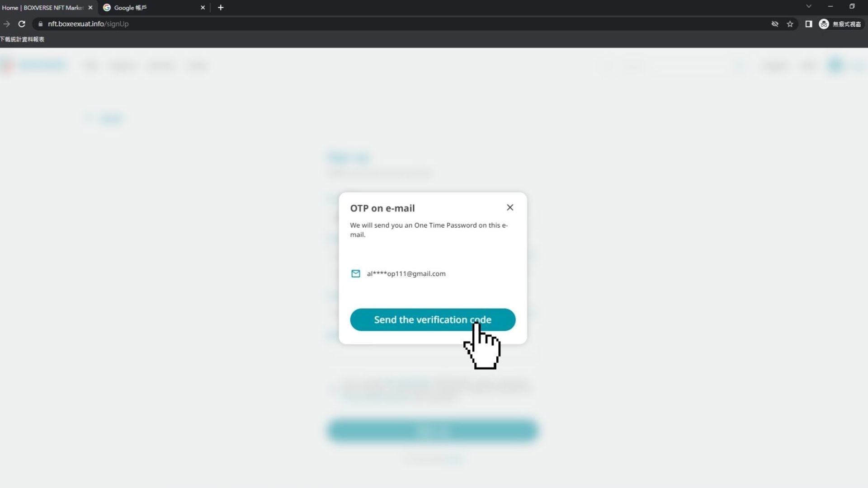Click the crossed-eye tracking protection icon

coord(775,24)
